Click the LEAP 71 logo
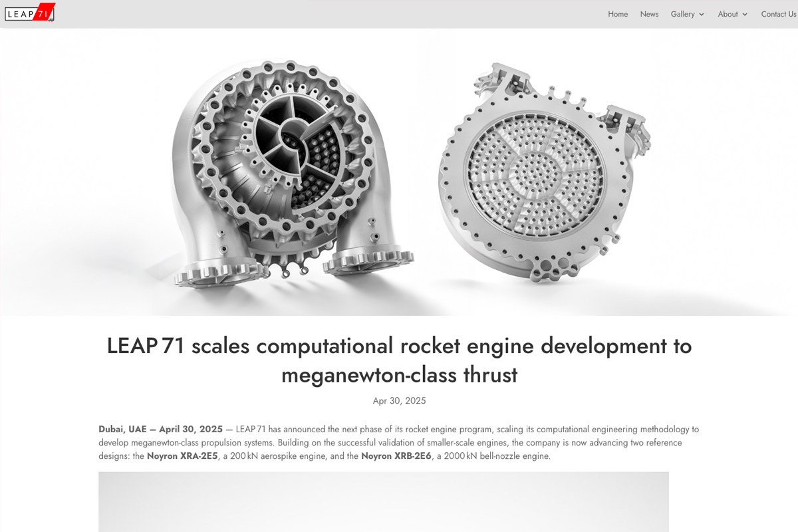The image size is (798, 532). coord(29,13)
